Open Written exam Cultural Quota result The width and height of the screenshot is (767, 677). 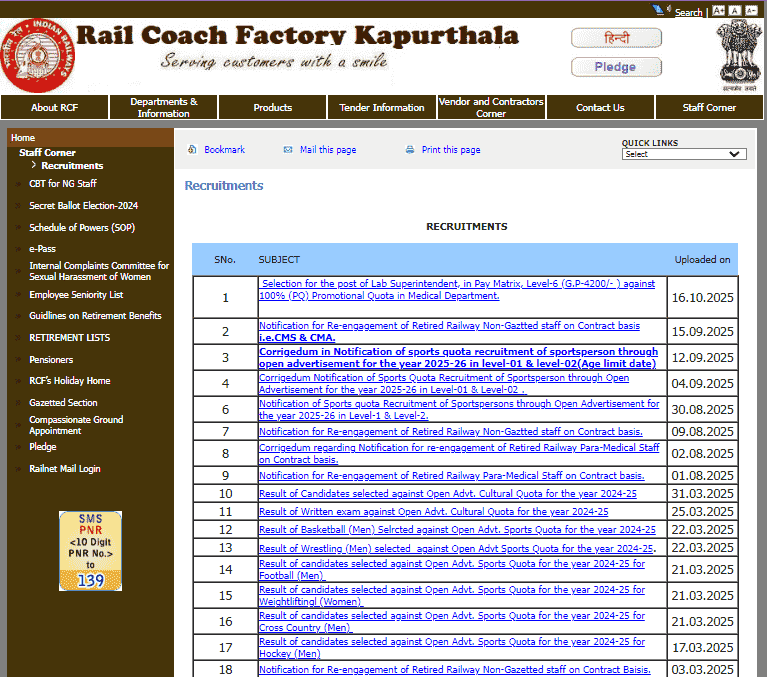point(433,512)
